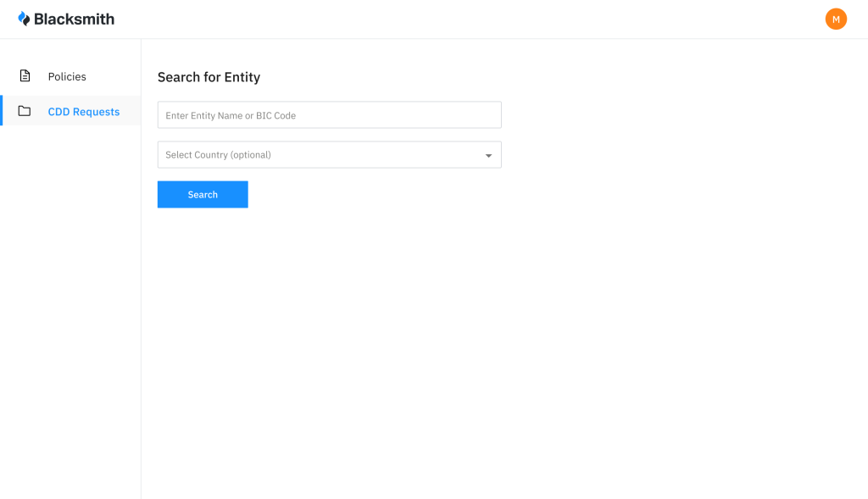Click the country dropdown chevron arrow
The image size is (868, 499).
[x=489, y=155]
